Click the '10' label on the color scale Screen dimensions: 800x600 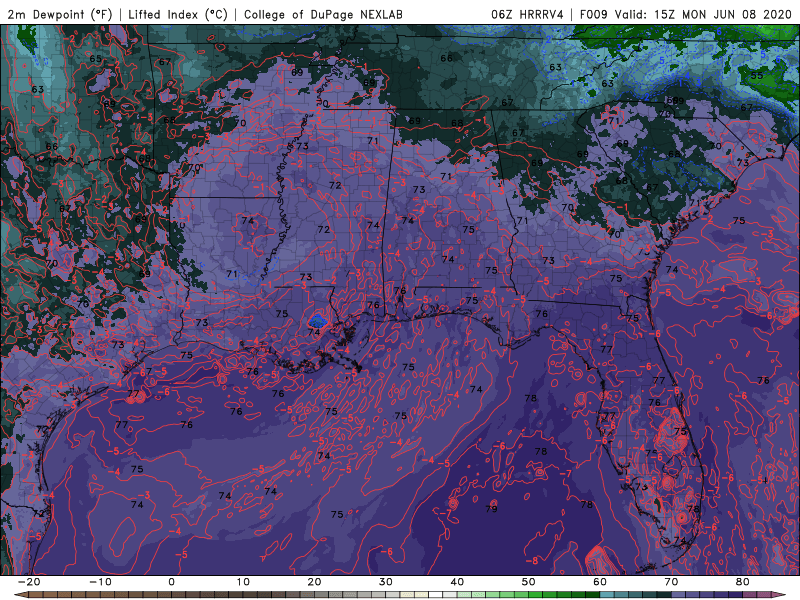pyautogui.click(x=243, y=582)
